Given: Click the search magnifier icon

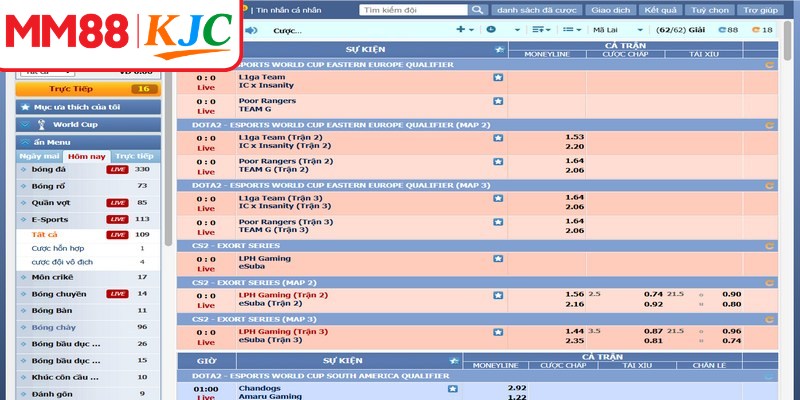Looking at the screenshot, I should 477,10.
